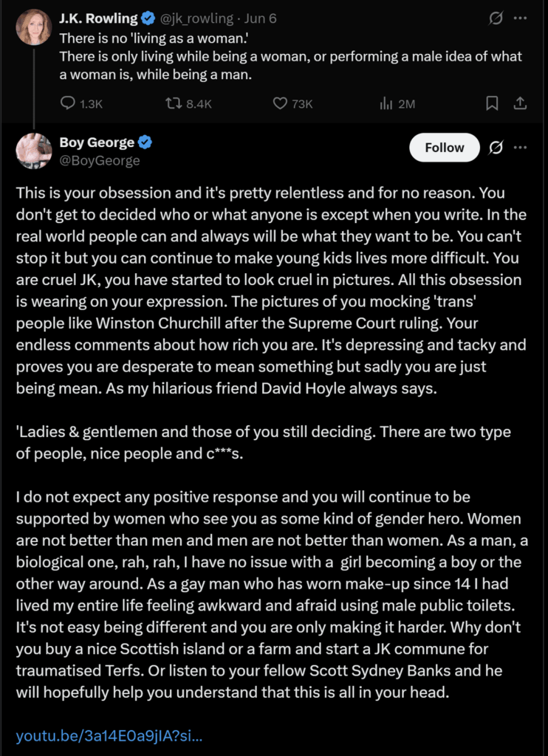The height and width of the screenshot is (756, 548).
Task: Open Boy George's profile avatar
Action: tap(34, 151)
